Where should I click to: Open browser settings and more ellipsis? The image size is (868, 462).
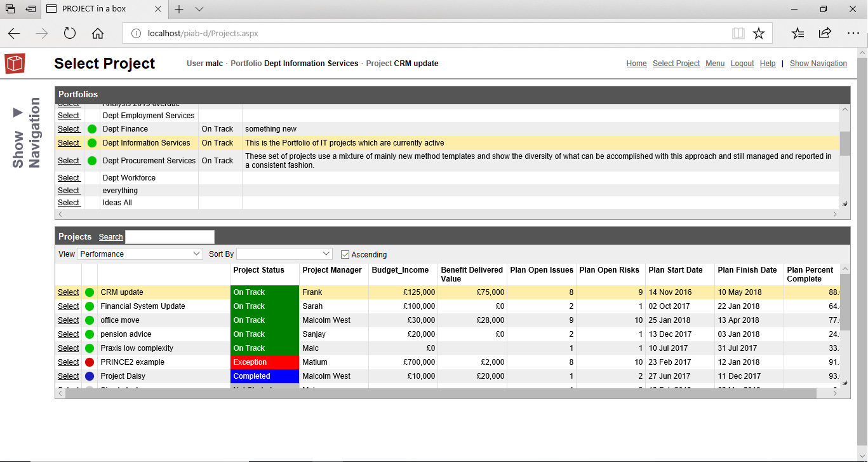[x=853, y=34]
